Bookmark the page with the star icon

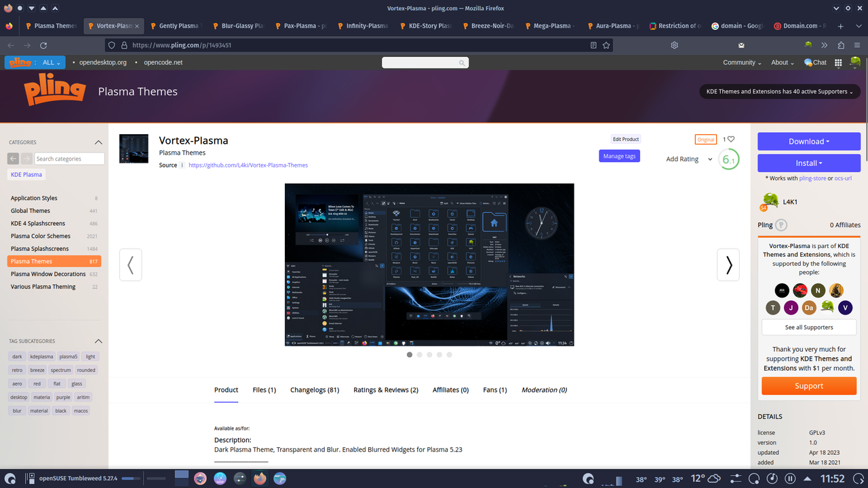coord(606,45)
